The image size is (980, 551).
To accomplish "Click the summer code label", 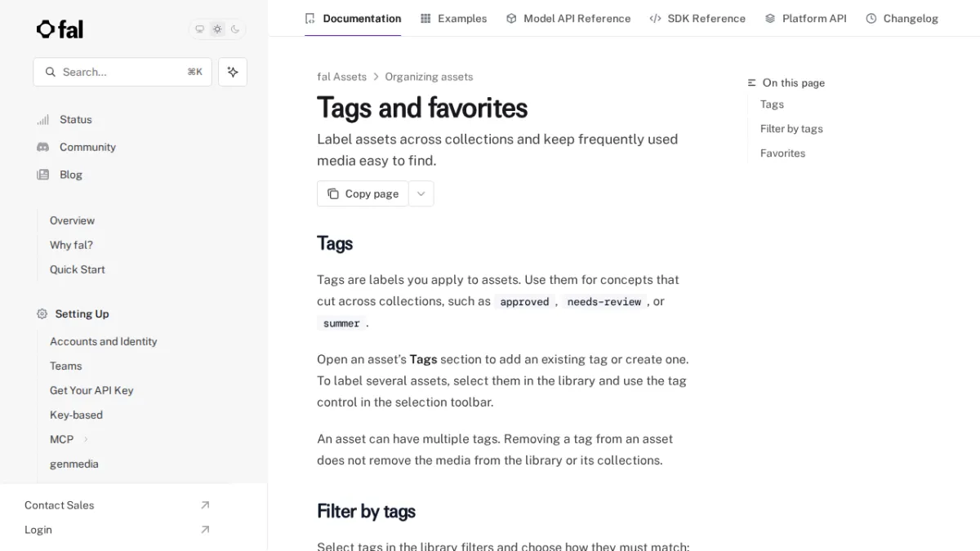I will coord(341,323).
